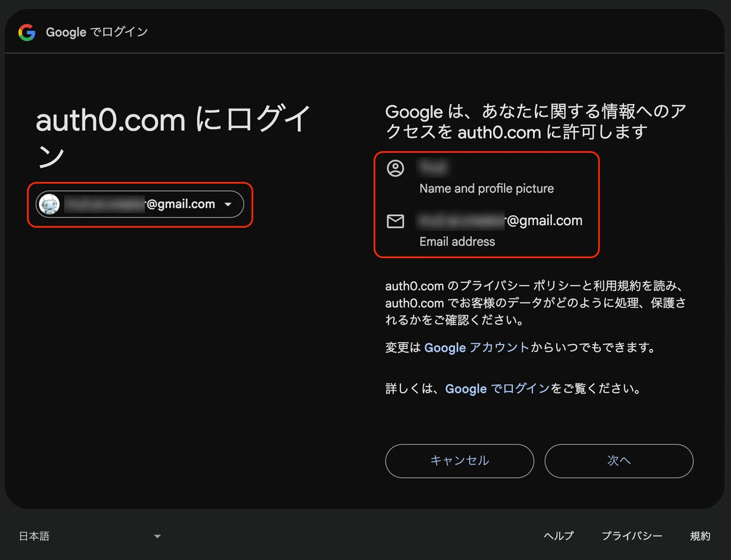This screenshot has width=731, height=560.
Task: Open the 日本語 language selector
Action: pos(90,536)
